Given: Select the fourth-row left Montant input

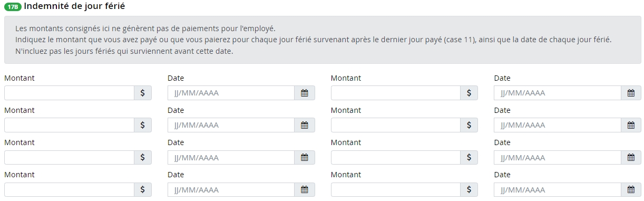Looking at the screenshot, I should 69,189.
